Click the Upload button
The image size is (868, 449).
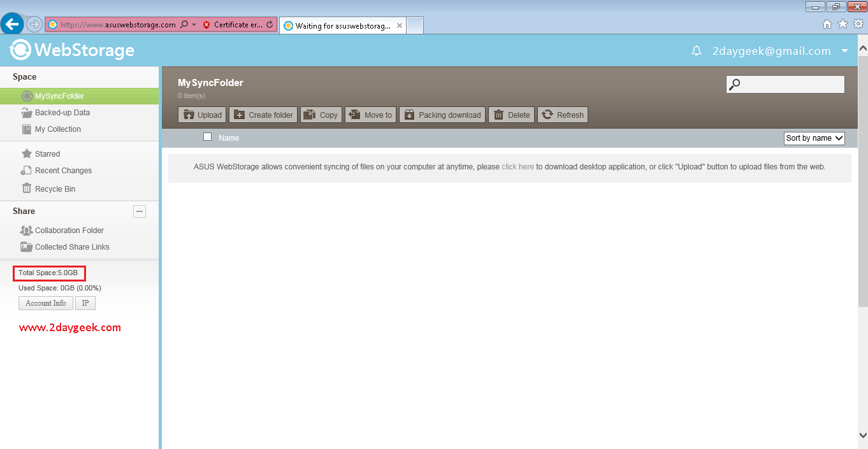coord(202,115)
